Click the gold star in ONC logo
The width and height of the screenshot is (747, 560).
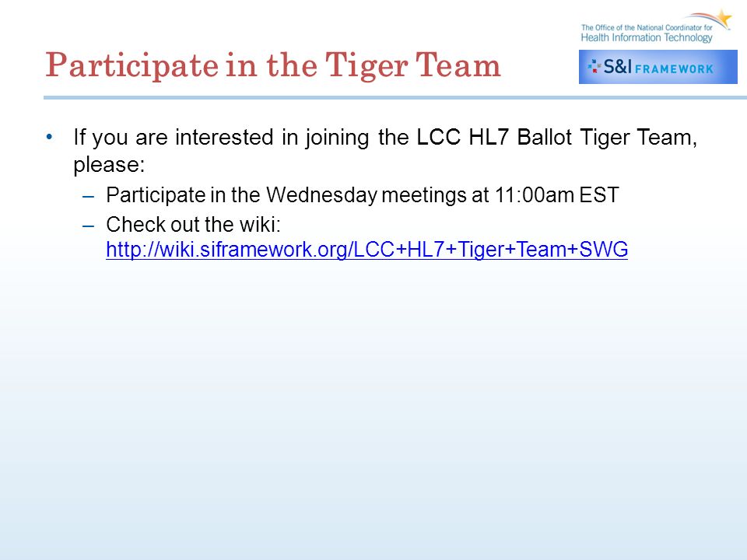724,18
